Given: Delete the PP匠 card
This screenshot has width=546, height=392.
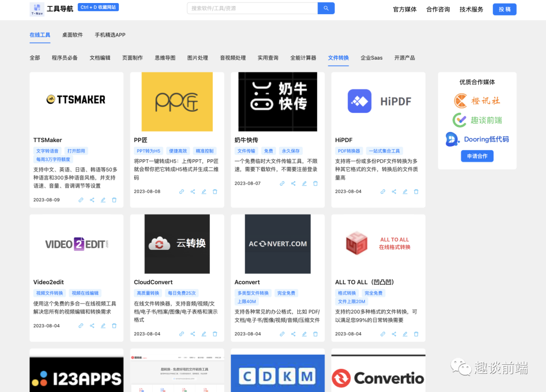Looking at the screenshot, I should pos(215,192).
